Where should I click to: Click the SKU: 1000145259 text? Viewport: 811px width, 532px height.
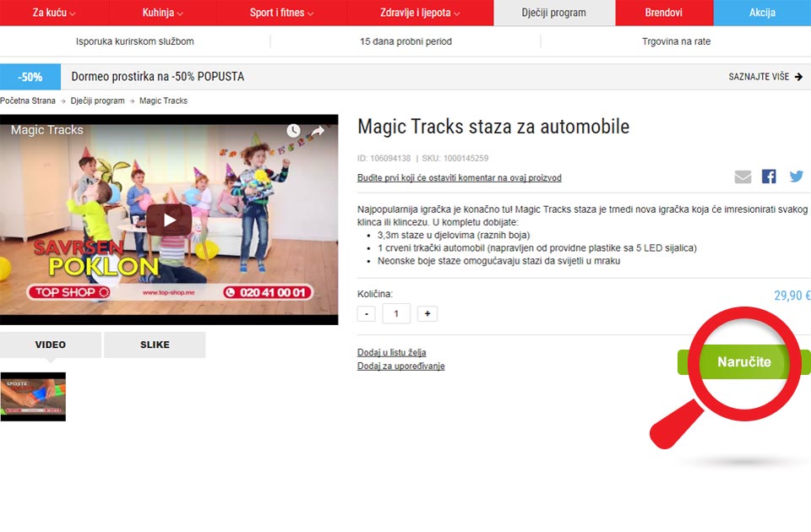click(x=455, y=158)
